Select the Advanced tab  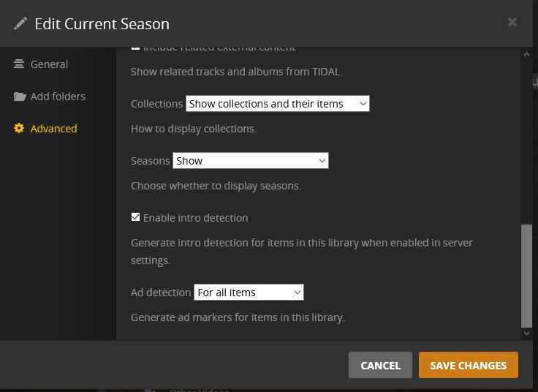pyautogui.click(x=53, y=129)
